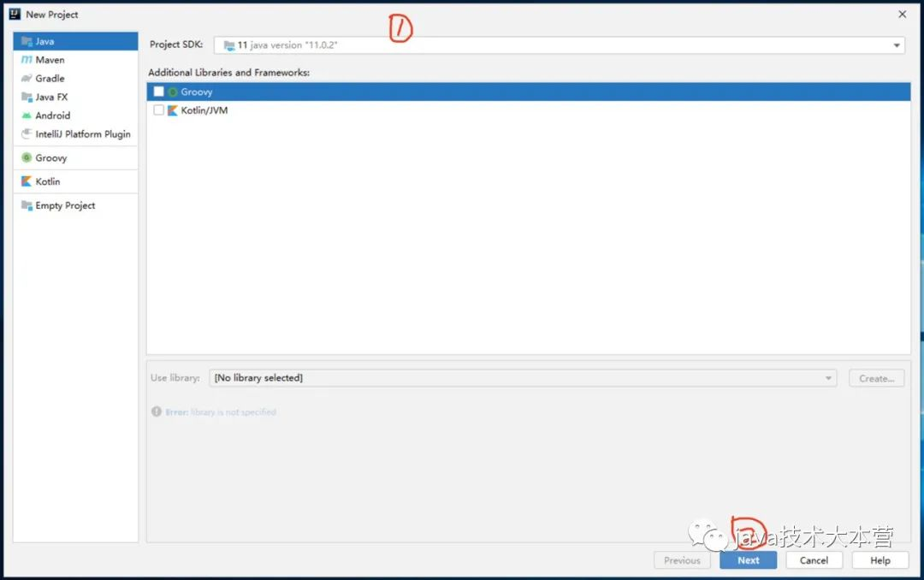Click the 'Use library:' label
Image resolution: width=924 pixels, height=580 pixels.
point(175,378)
